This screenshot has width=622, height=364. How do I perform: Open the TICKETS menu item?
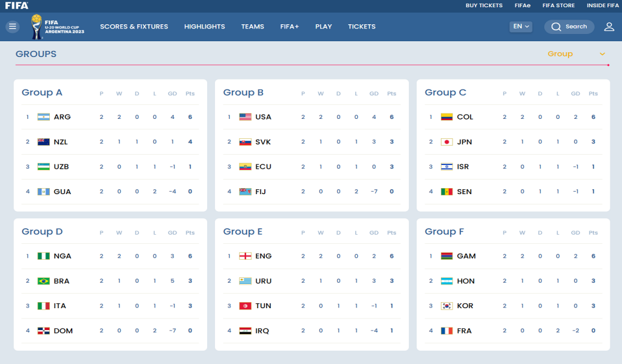(362, 27)
